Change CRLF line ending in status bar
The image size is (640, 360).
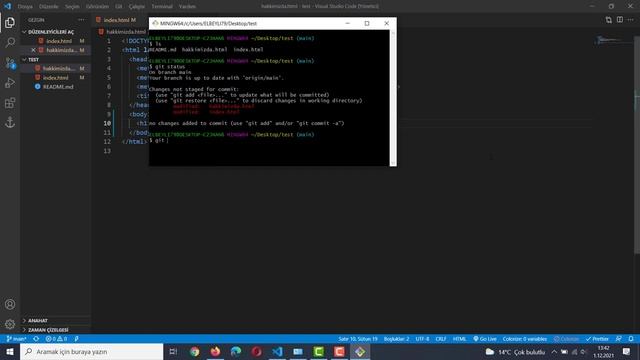[x=441, y=339]
